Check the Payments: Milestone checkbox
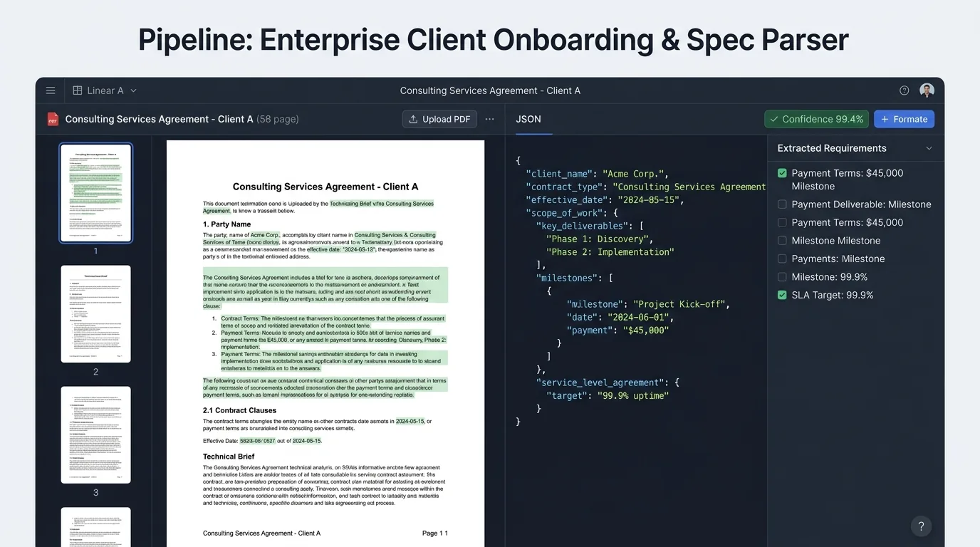The image size is (980, 547). click(782, 259)
